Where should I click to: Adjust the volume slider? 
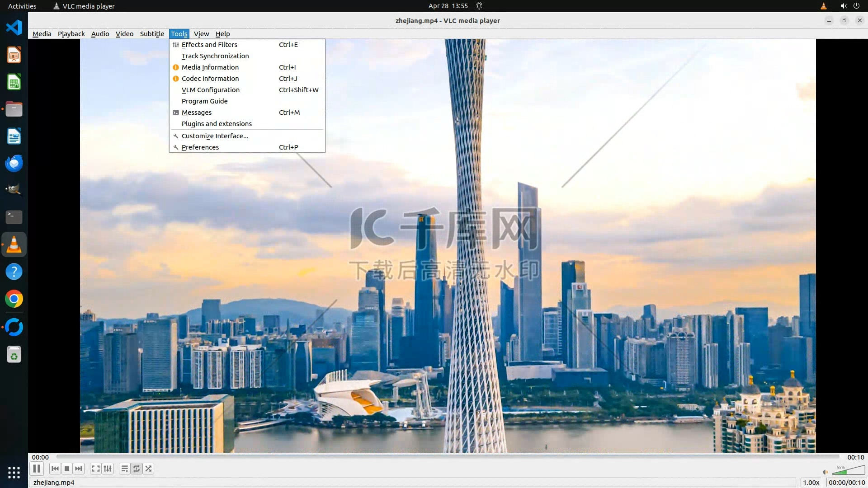(x=848, y=471)
